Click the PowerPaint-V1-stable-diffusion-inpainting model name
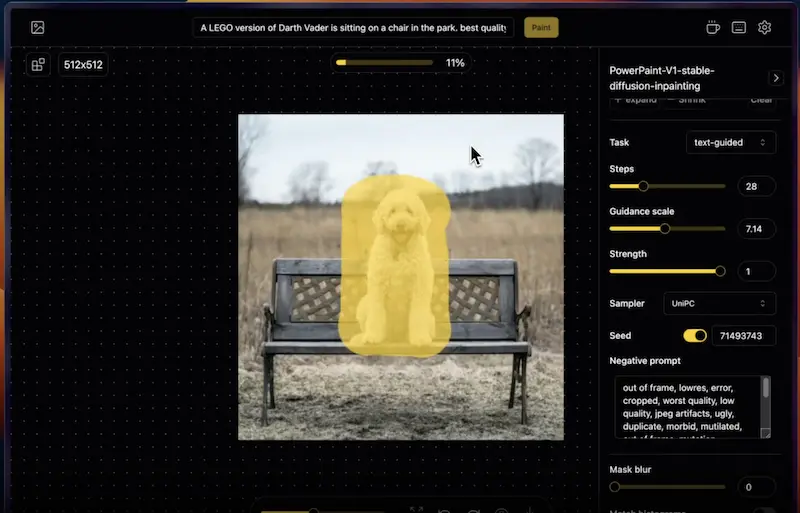Image resolution: width=800 pixels, height=513 pixels. [662, 78]
